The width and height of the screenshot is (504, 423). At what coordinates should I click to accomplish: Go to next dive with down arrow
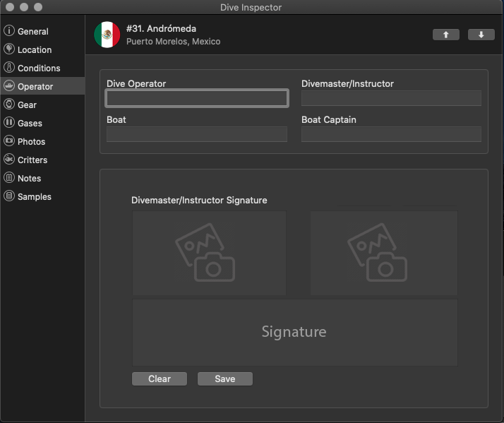tap(481, 35)
